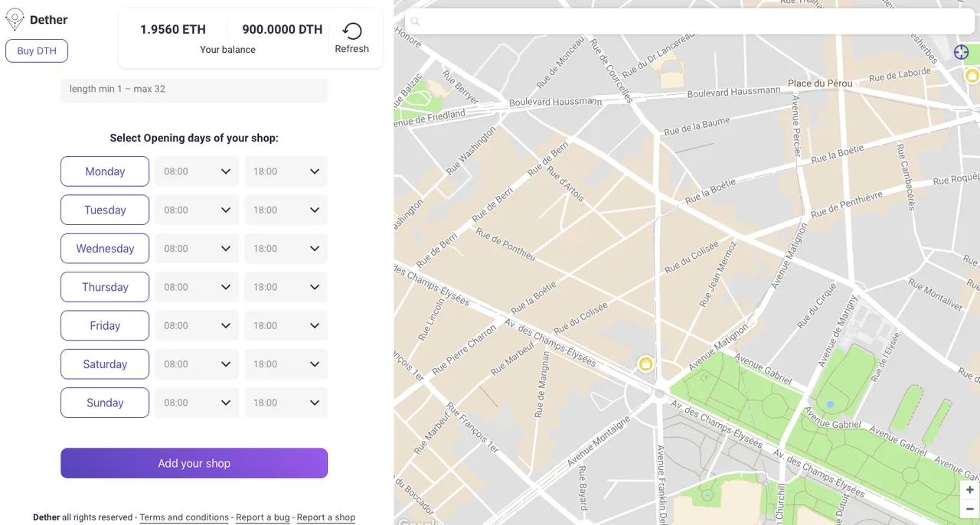Center map with the locate-me crosshair icon

[x=962, y=52]
